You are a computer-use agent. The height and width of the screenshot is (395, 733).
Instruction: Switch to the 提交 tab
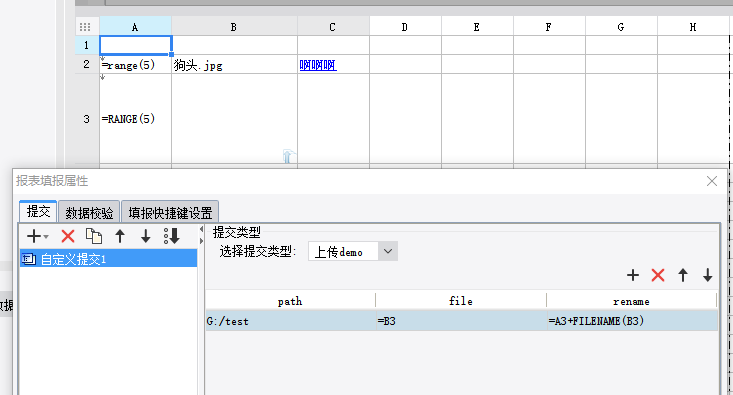38,212
